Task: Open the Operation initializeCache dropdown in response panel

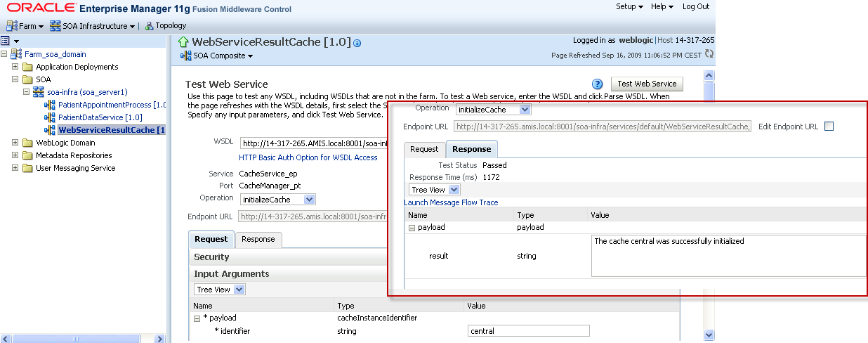Action: 525,110
